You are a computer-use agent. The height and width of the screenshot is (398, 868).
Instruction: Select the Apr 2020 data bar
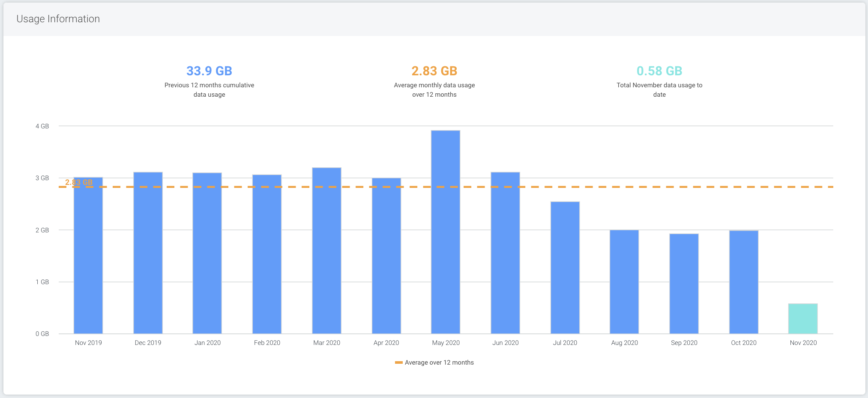click(386, 256)
